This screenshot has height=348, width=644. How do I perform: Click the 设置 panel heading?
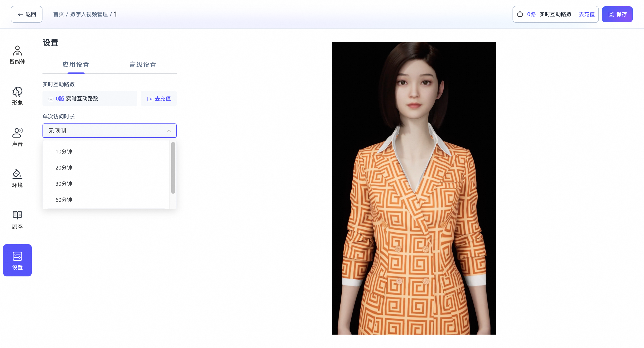coord(51,43)
